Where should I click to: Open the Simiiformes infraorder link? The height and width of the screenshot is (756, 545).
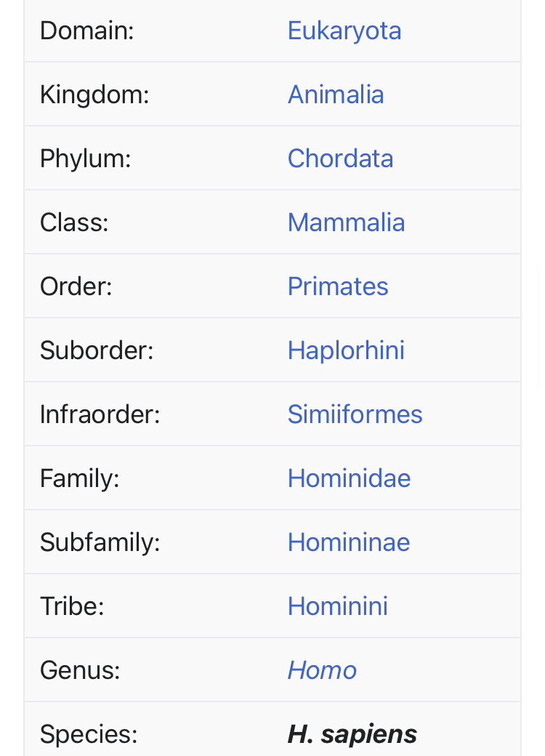pyautogui.click(x=355, y=414)
